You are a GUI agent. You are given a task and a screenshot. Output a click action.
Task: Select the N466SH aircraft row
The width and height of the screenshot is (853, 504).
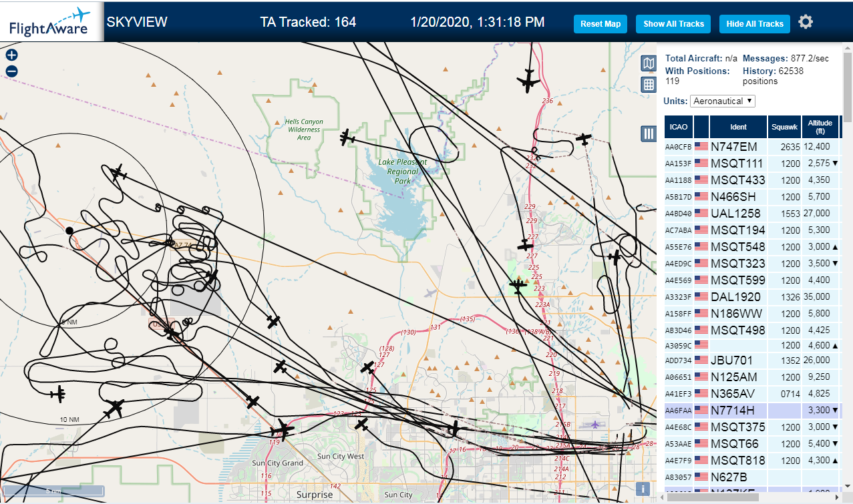click(753, 196)
